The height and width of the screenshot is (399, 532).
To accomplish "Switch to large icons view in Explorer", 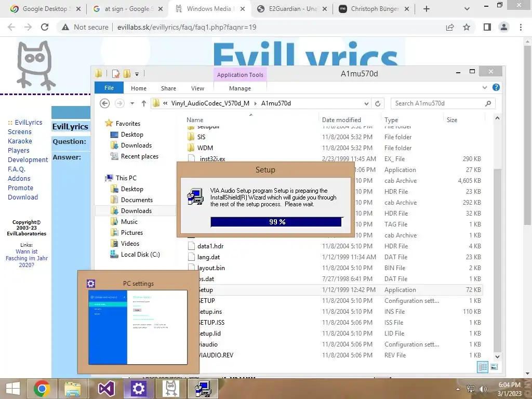I will click(x=494, y=367).
